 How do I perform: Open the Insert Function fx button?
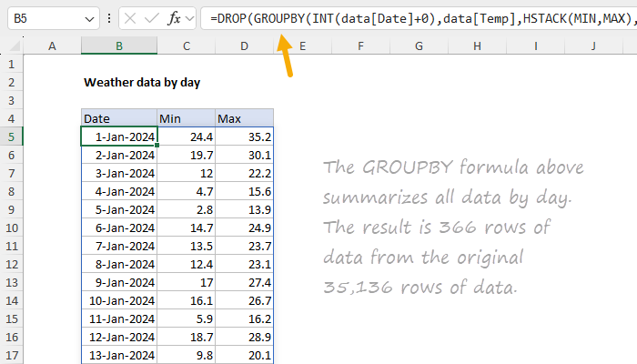pyautogui.click(x=174, y=18)
